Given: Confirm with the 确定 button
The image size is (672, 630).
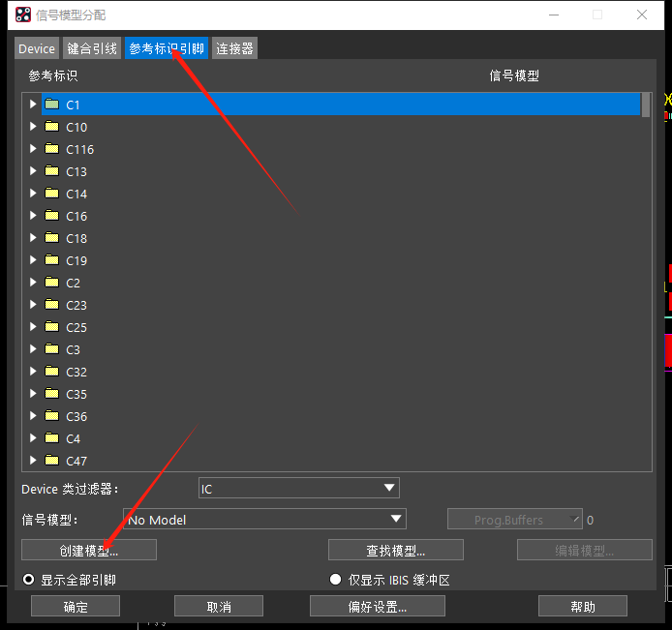Looking at the screenshot, I should [76, 606].
